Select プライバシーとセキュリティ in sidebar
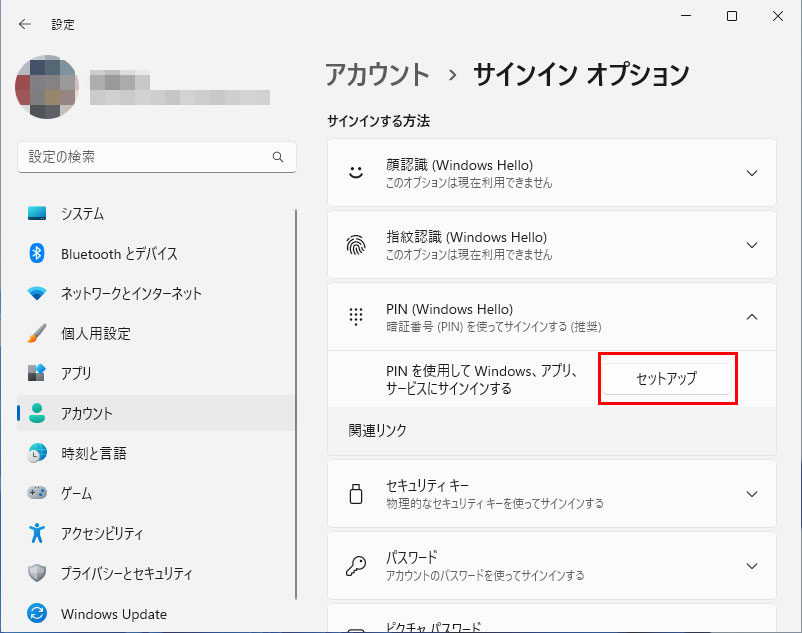This screenshot has height=633, width=802. pyautogui.click(x=156, y=573)
